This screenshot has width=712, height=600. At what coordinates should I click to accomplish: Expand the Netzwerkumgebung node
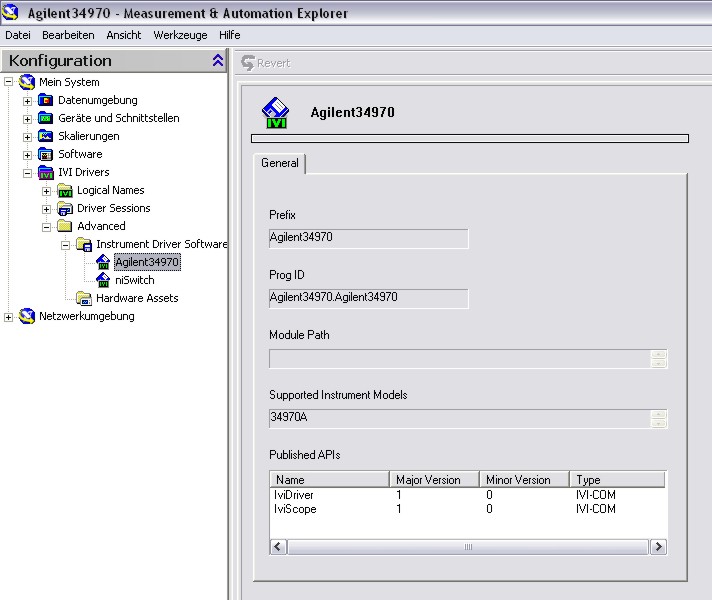pos(9,317)
